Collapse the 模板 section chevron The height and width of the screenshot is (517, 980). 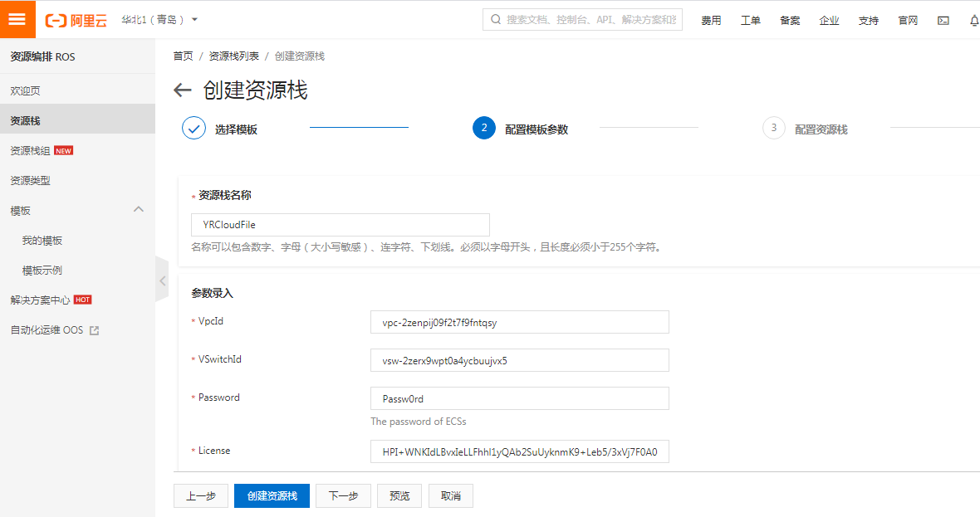[x=139, y=210]
